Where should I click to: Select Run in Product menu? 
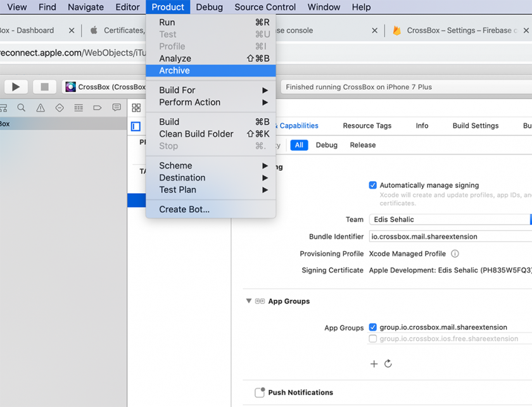tap(211, 22)
